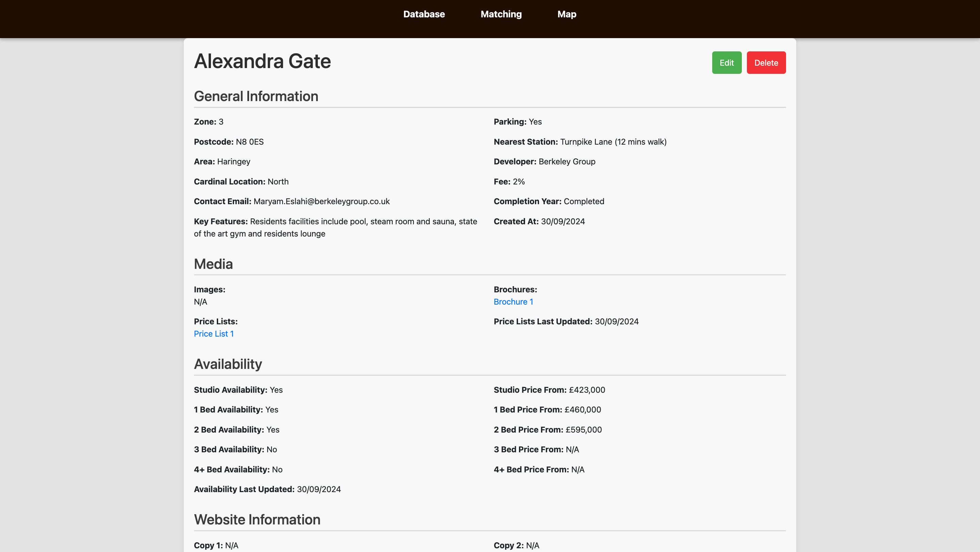Click the Key Features description text
The height and width of the screenshot is (552, 980).
point(363,222)
